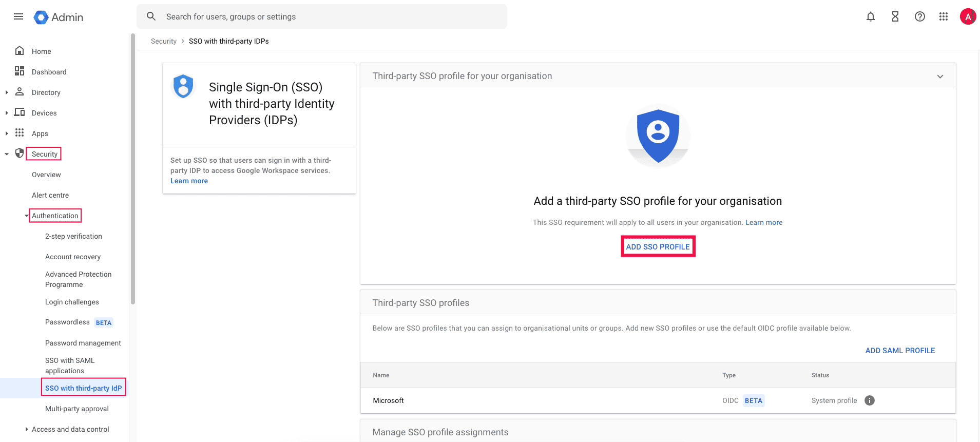Open the main hamburger menu

coord(18,16)
